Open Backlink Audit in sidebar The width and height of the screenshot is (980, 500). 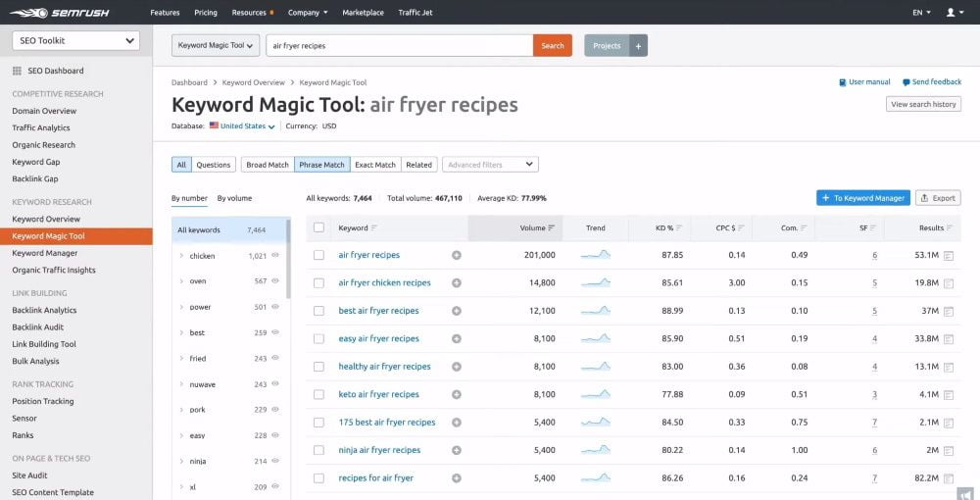pos(37,326)
